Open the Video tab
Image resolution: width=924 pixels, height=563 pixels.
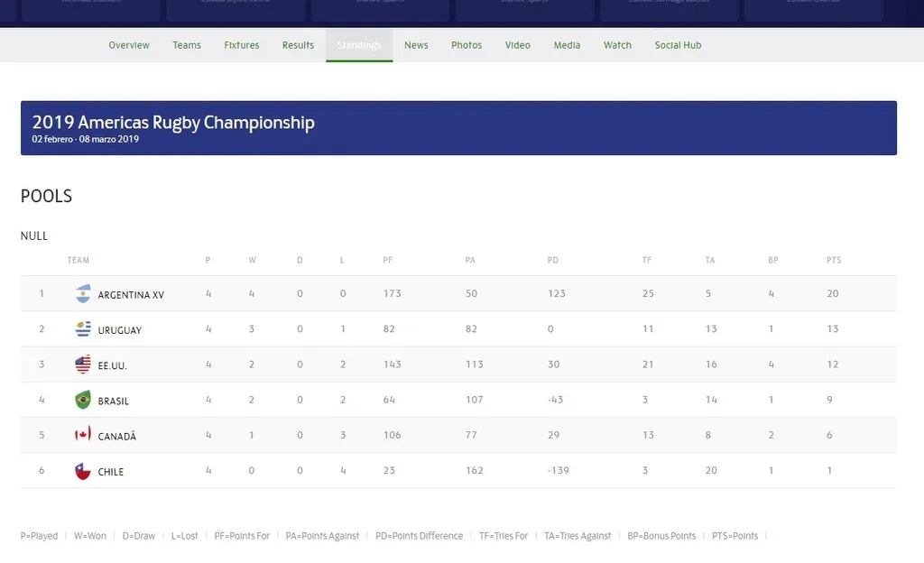pyautogui.click(x=518, y=45)
